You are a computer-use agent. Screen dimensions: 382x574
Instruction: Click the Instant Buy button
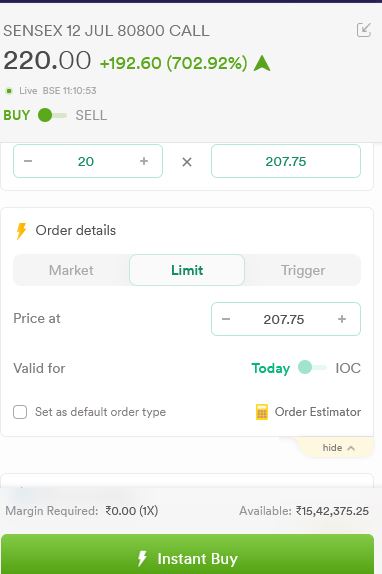[188, 554]
